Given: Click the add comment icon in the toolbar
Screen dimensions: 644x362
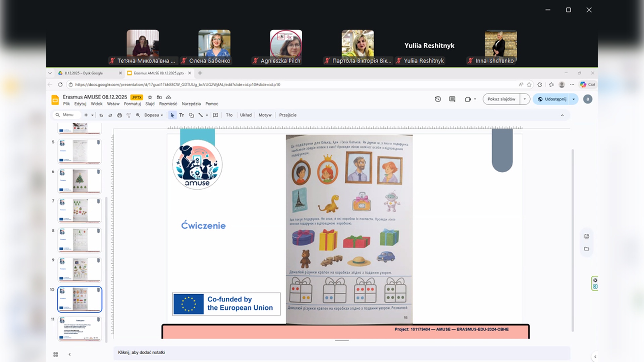Looking at the screenshot, I should tap(216, 115).
